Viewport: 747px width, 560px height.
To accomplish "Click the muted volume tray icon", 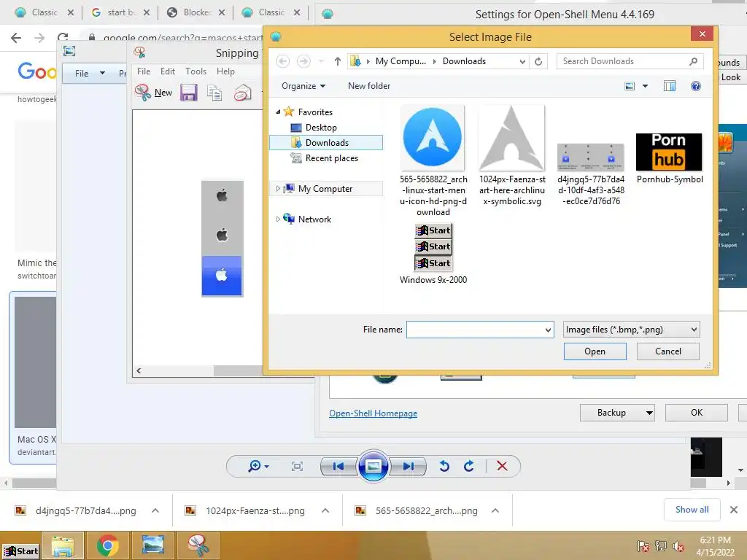I will pos(678,546).
